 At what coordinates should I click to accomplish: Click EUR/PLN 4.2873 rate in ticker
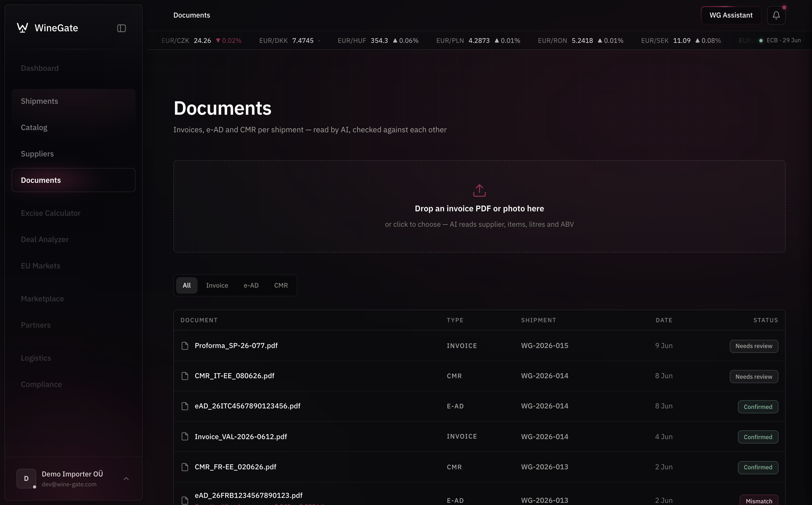point(463,40)
